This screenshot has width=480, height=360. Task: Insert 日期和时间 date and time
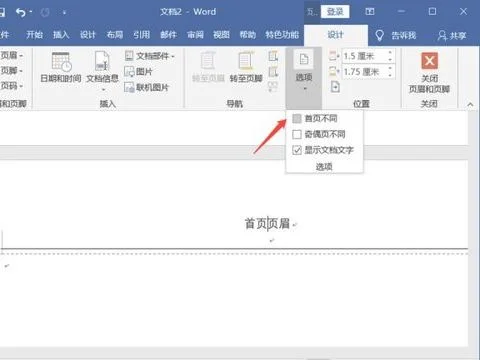click(x=61, y=67)
